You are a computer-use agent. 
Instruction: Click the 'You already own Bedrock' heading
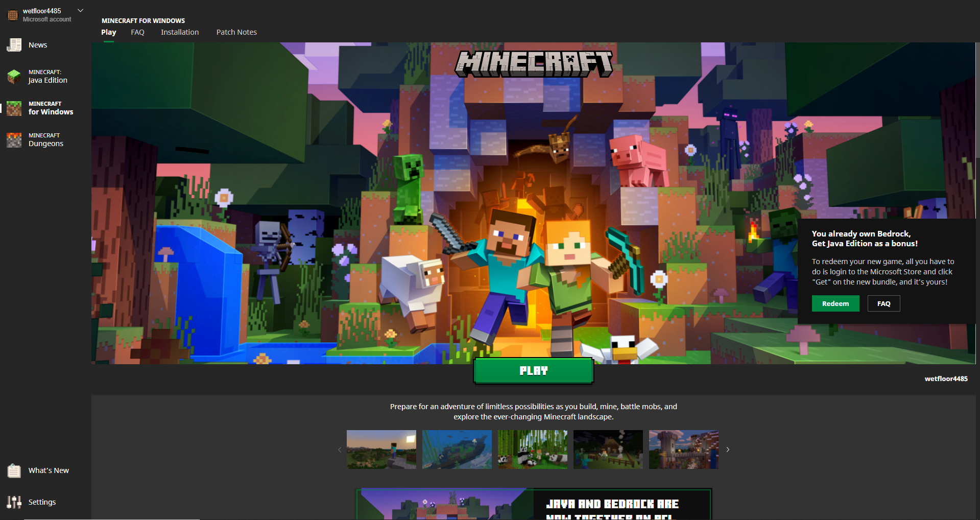point(865,239)
